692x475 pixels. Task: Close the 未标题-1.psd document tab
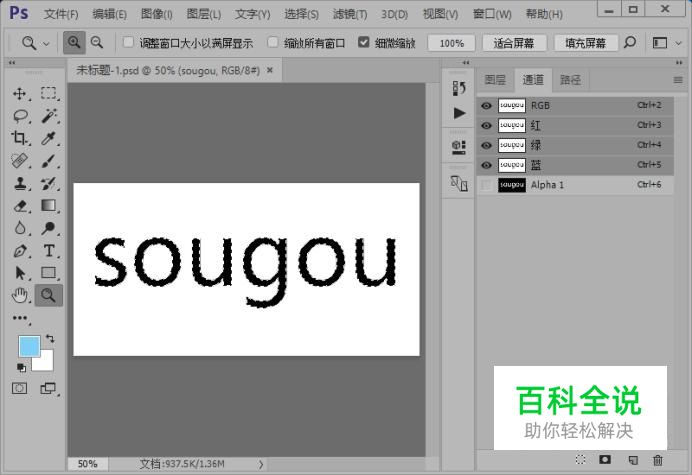270,70
